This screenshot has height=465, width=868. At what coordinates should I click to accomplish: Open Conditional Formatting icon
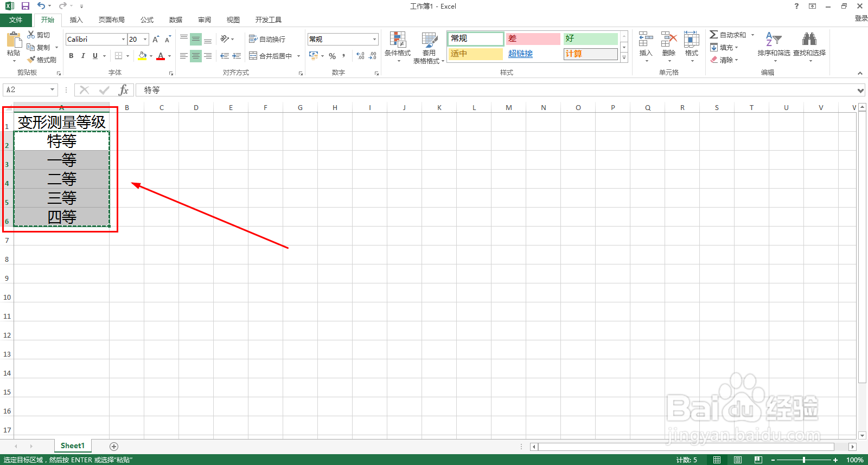pyautogui.click(x=398, y=40)
